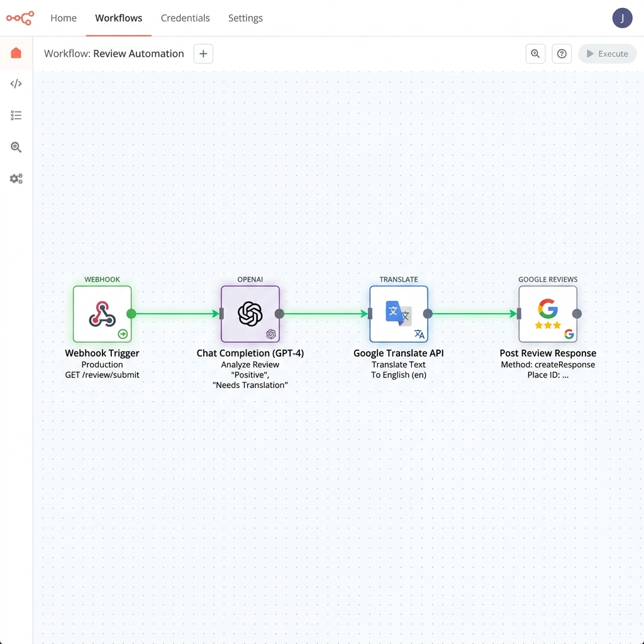Click the Post Review Response title
644x644 pixels.
point(548,353)
